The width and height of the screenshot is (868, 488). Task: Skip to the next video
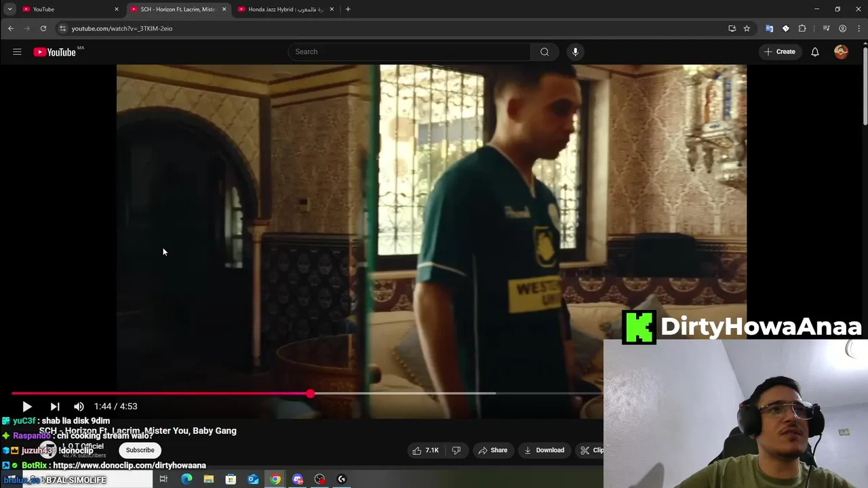pos(55,407)
